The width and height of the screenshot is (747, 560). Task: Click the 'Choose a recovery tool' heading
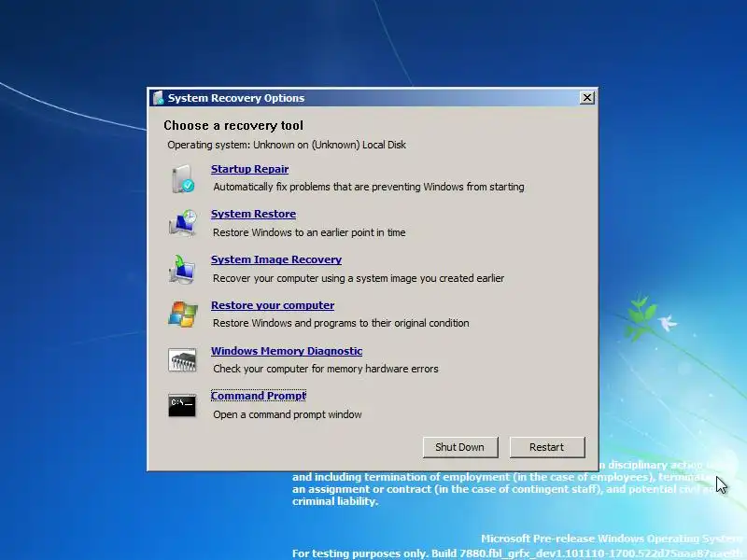233,125
